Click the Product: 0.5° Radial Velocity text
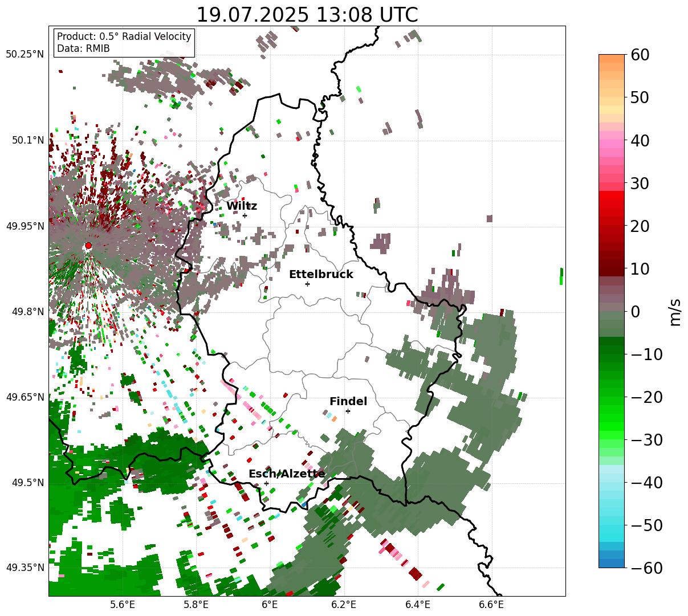This screenshot has width=688, height=616. (124, 36)
